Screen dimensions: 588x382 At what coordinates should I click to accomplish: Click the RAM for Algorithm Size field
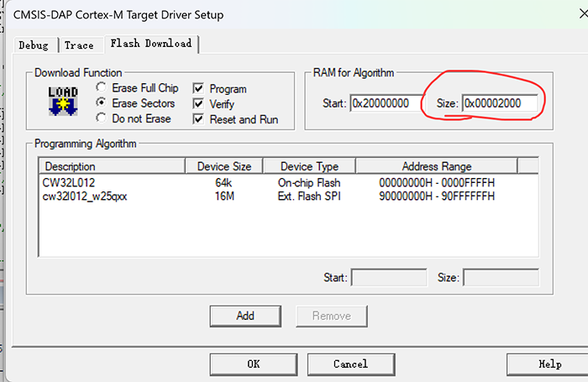point(500,103)
